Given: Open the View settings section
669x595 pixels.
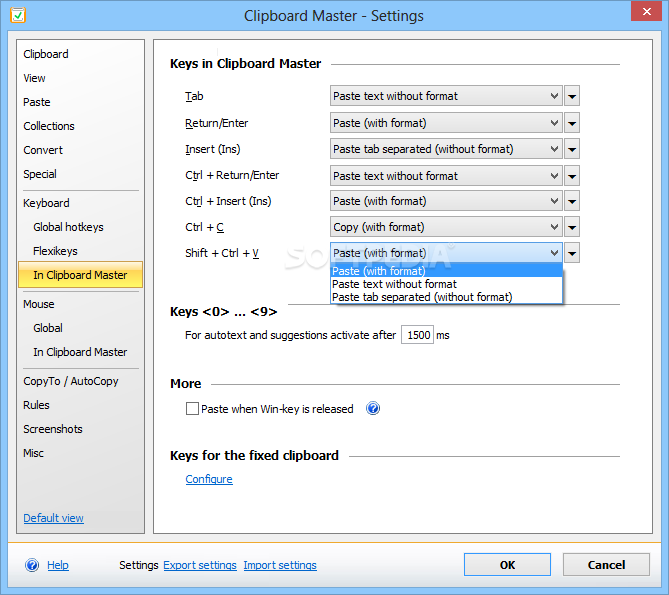Looking at the screenshot, I should [x=34, y=78].
